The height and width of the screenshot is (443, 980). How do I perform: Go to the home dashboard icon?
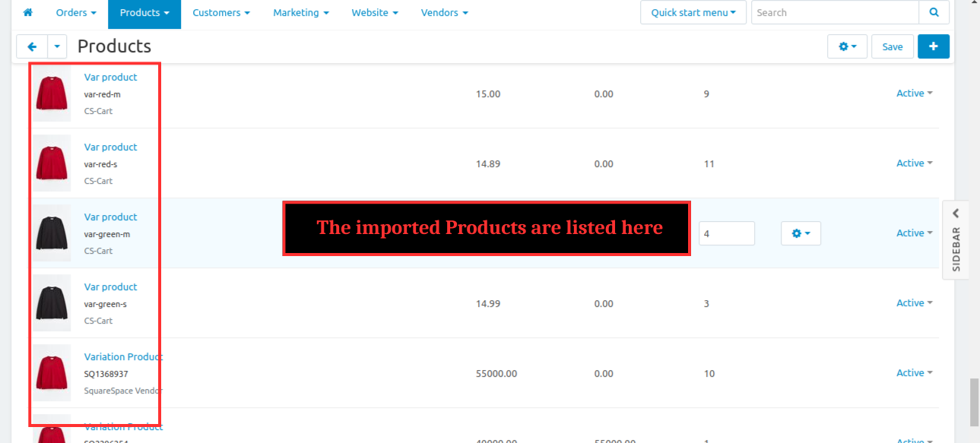(x=28, y=13)
